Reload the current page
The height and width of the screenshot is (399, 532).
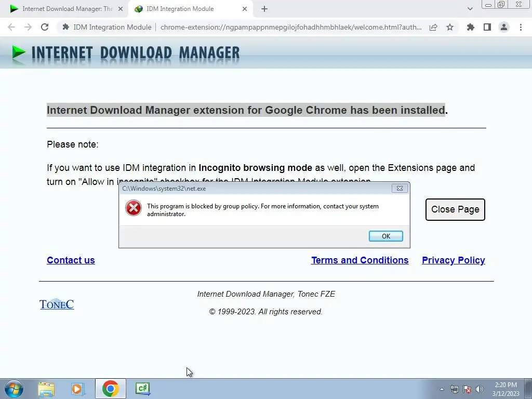pos(45,27)
